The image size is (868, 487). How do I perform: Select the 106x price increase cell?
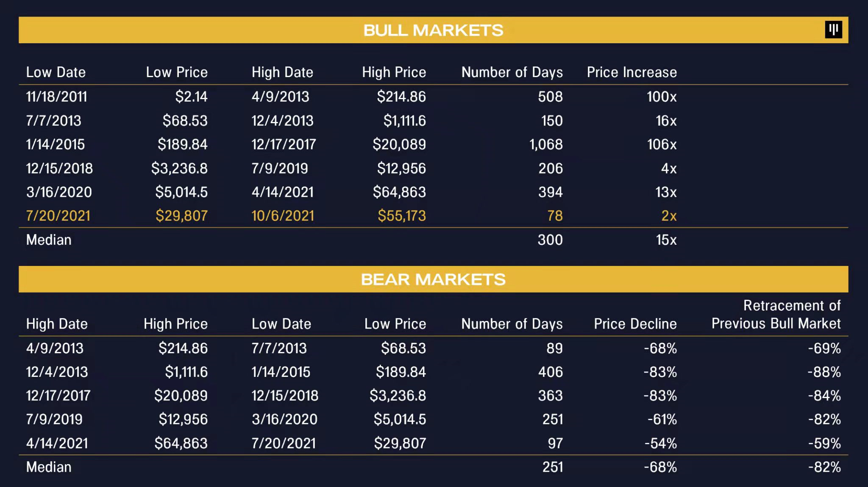coord(661,145)
